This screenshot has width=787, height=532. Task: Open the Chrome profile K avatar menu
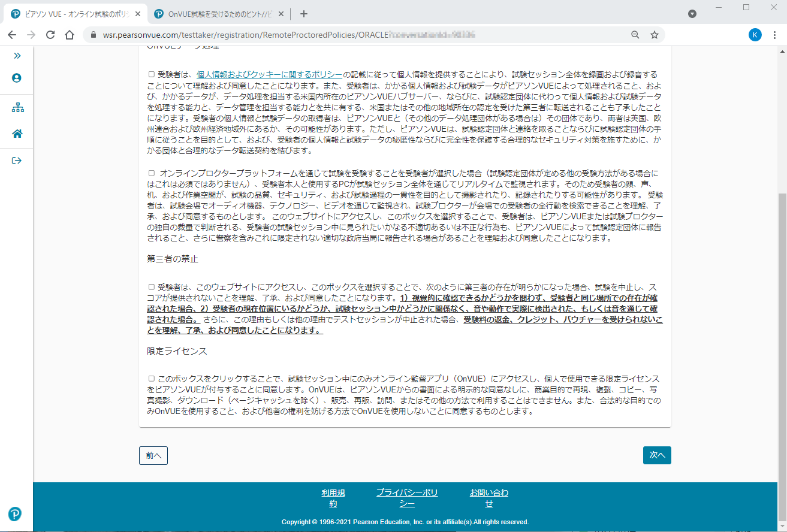(755, 35)
